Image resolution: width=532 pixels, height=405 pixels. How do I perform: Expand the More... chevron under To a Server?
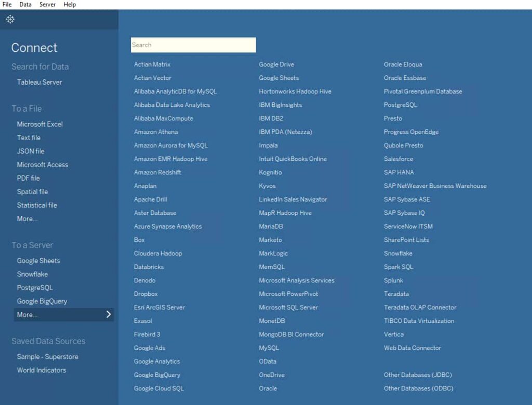click(109, 315)
